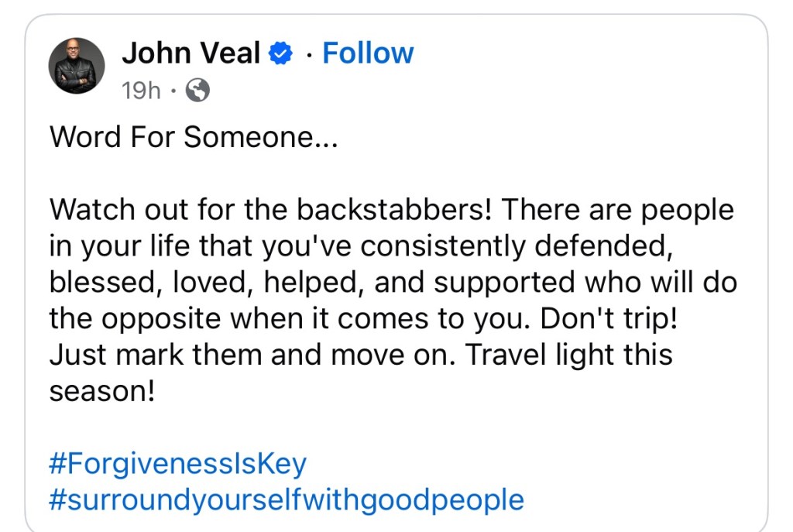
Task: Click the word "season!" ending the post
Action: pyautogui.click(x=102, y=391)
